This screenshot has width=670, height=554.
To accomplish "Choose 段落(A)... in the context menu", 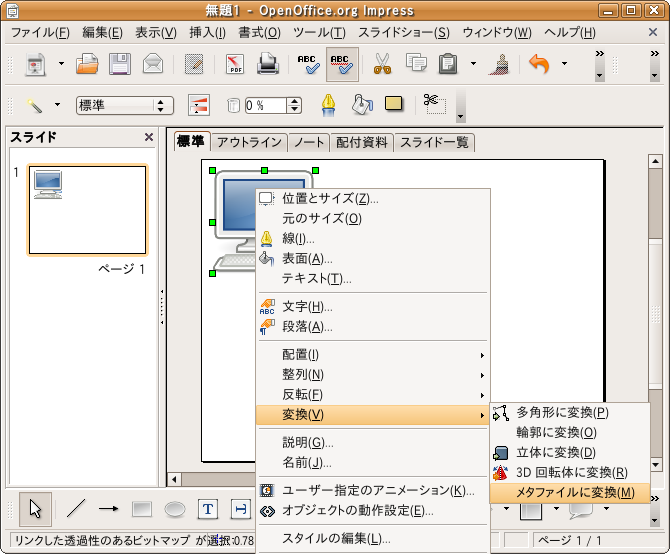I will 373,327.
